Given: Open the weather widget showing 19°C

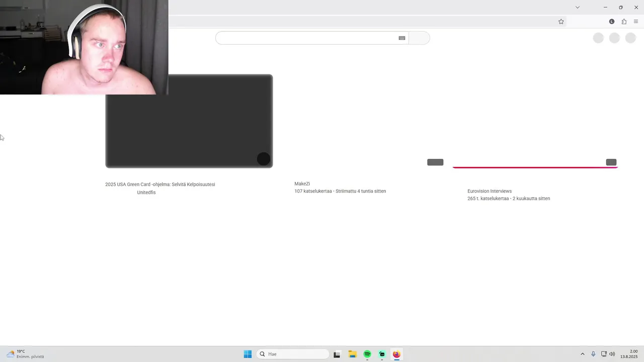Looking at the screenshot, I should [25, 354].
